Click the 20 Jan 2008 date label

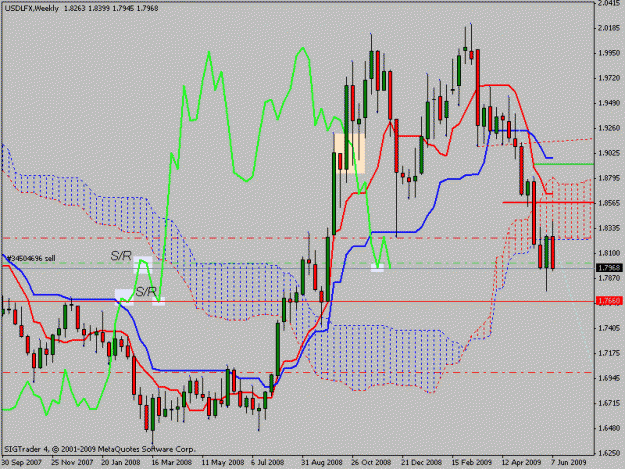coord(121,463)
